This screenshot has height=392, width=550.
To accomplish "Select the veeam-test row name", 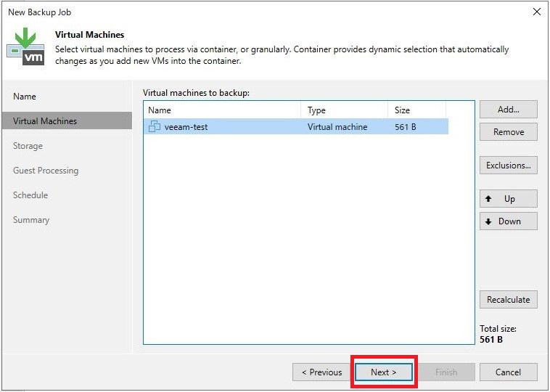I will [186, 127].
